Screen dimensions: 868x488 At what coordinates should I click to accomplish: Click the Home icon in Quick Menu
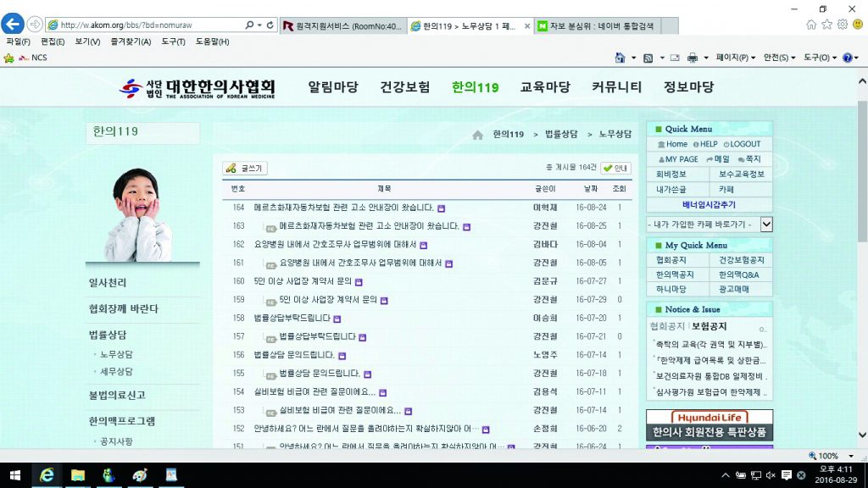click(661, 144)
